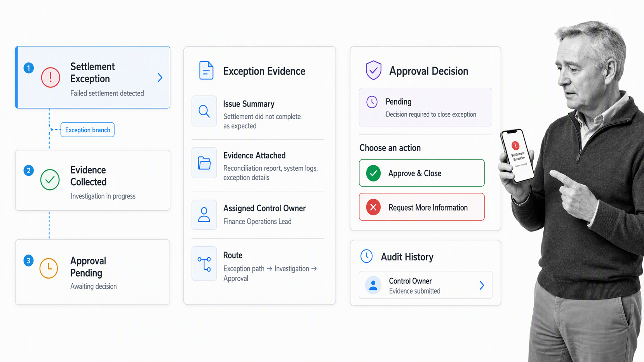
Task: Click the Audit History clock icon
Action: pos(367,256)
